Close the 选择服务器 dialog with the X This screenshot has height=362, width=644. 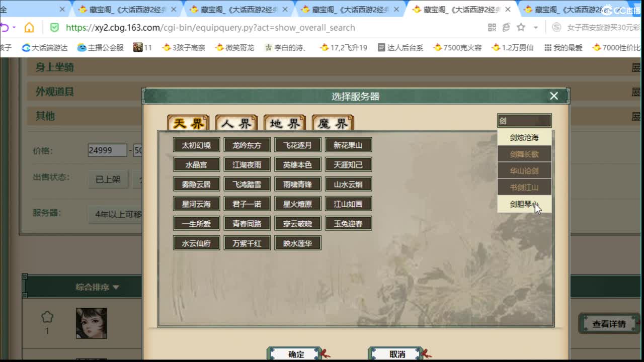click(x=554, y=96)
